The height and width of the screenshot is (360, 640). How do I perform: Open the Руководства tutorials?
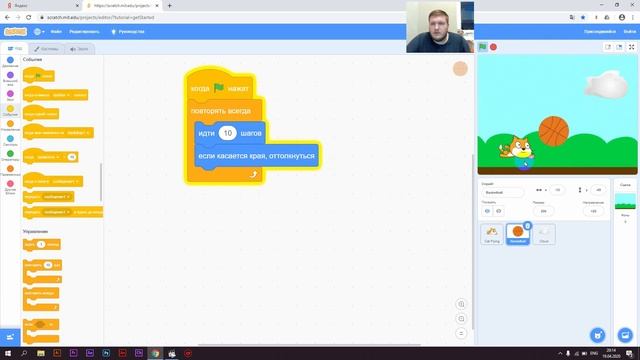coord(128,31)
